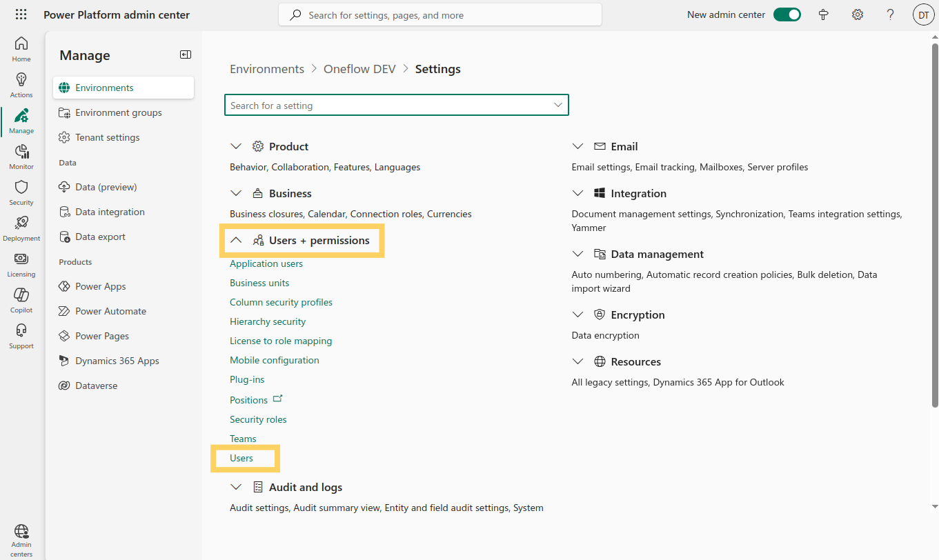Open Admin centers at rail bottom

21,540
